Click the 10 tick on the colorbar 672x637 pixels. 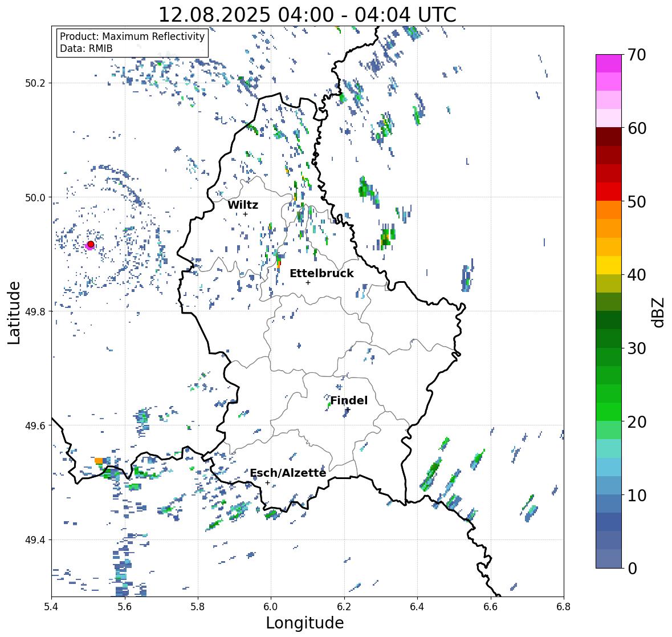coord(637,495)
